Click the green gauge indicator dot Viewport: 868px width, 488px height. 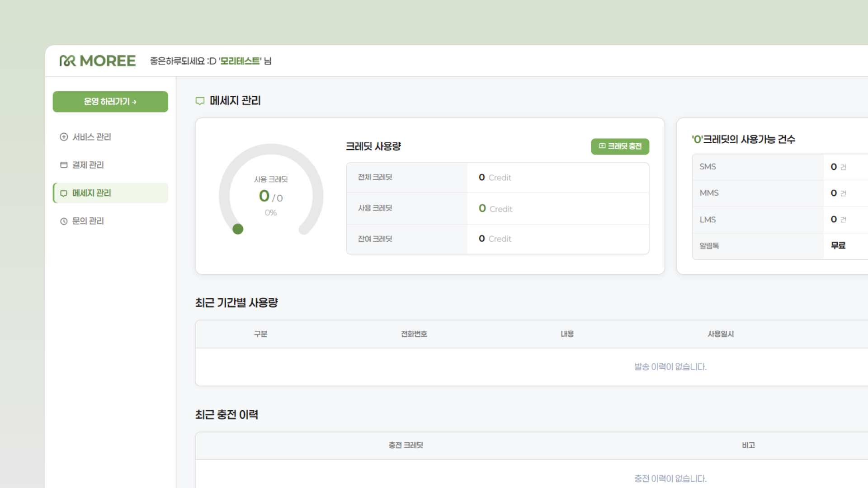tap(238, 229)
